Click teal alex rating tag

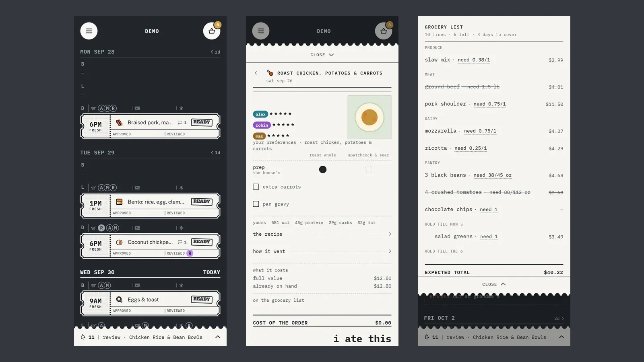coord(260,114)
